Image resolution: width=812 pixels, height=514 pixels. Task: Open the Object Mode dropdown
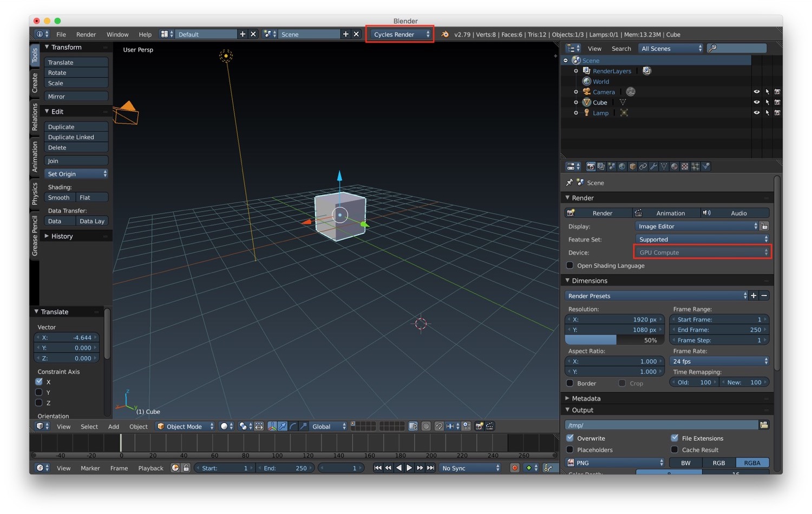(185, 426)
